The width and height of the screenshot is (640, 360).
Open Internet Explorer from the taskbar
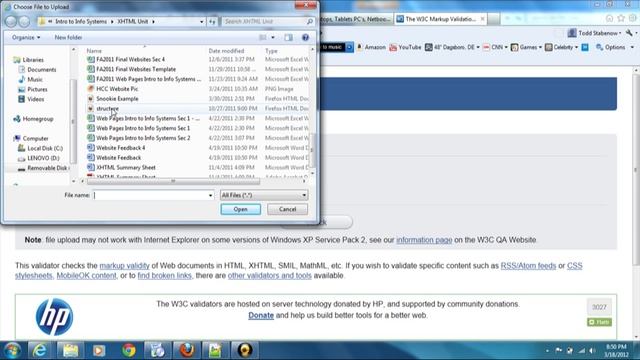pos(40,350)
